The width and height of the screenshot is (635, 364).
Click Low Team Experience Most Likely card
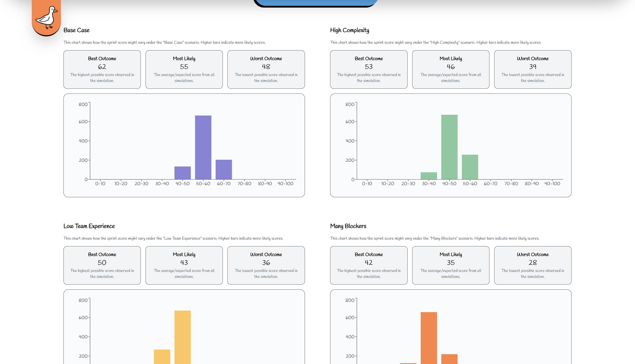184,265
